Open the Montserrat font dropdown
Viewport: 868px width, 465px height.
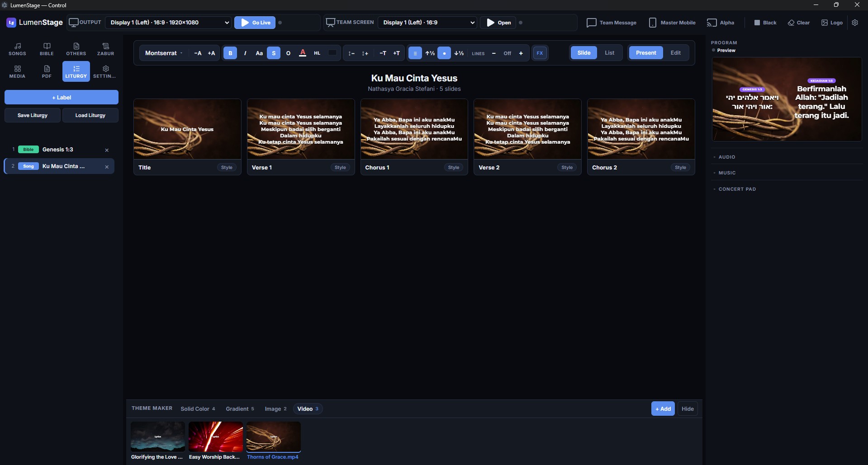[x=164, y=53]
